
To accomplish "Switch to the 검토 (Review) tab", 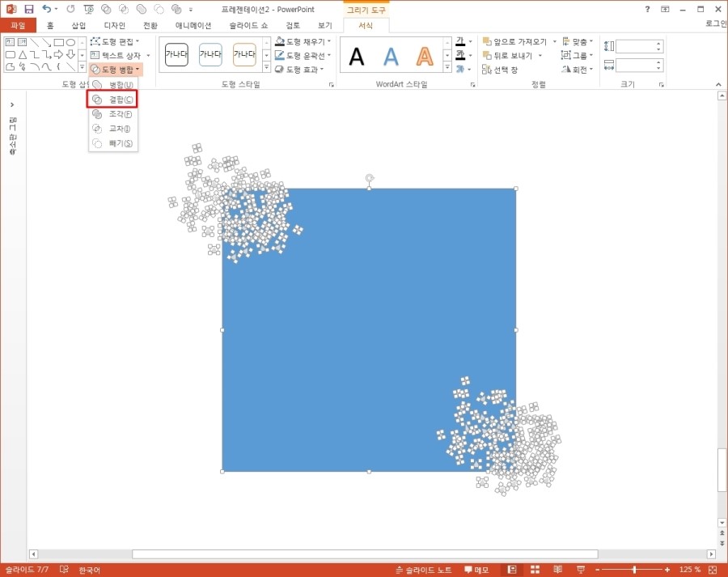I will coord(293,26).
